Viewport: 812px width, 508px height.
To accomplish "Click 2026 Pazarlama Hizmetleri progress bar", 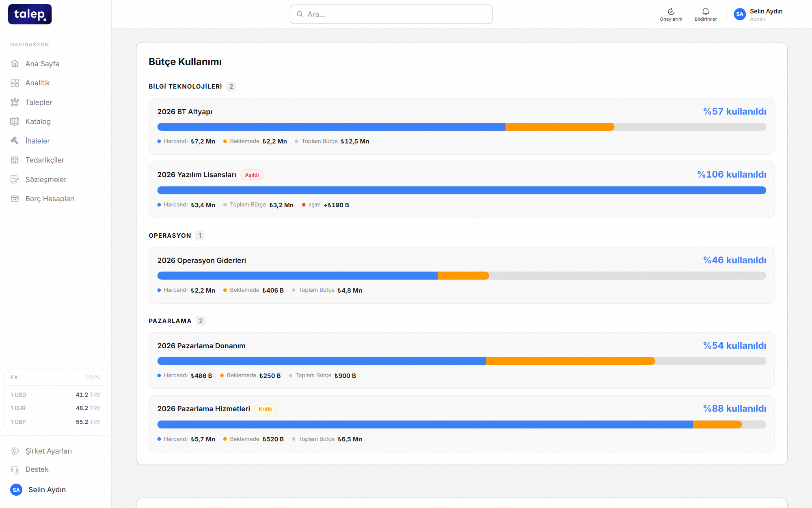I will (x=462, y=424).
